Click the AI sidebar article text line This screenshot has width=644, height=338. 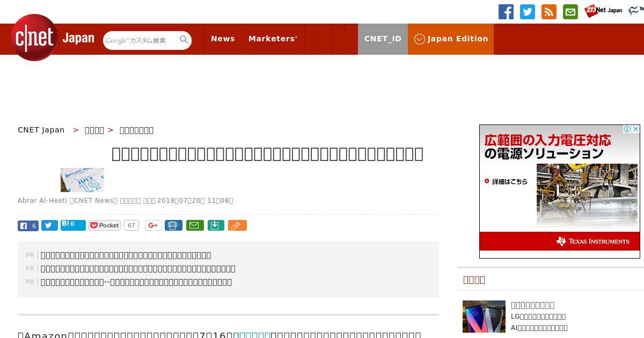point(539,328)
